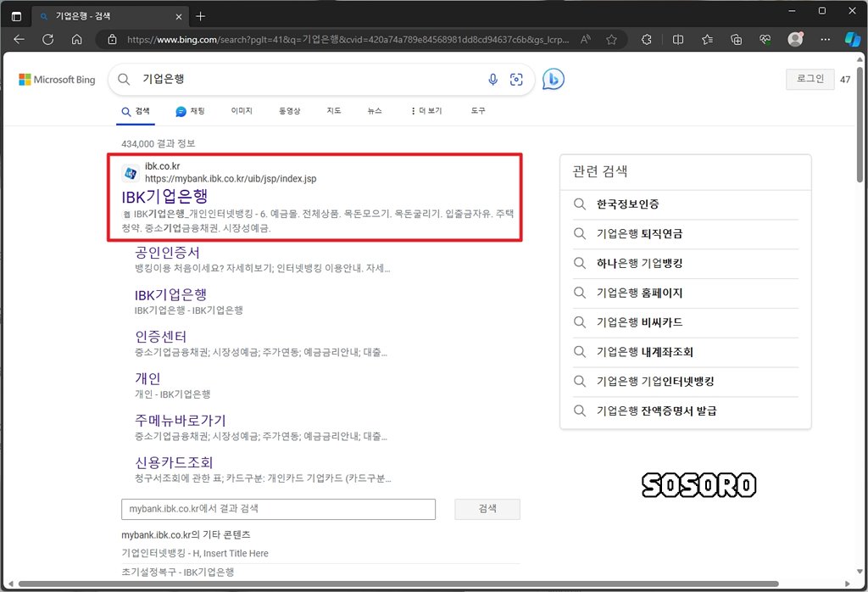Open Settings and more ellipsis menu
The height and width of the screenshot is (592, 868).
point(825,39)
